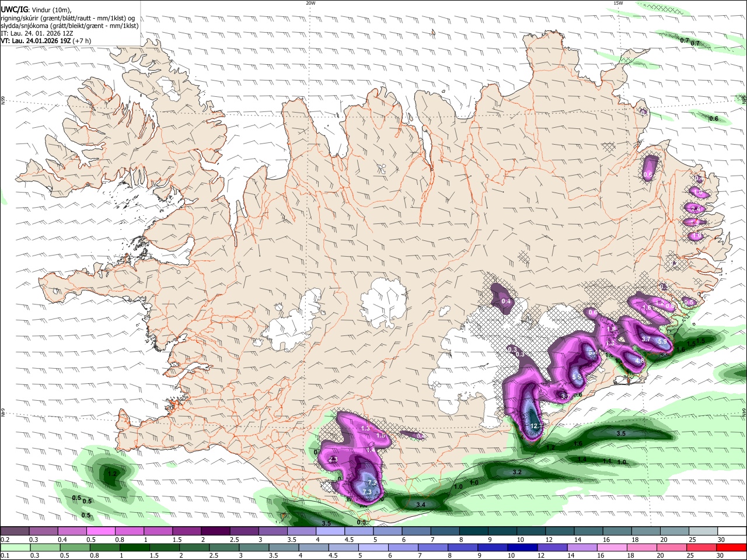The image size is (747, 560).
Task: Click the dark purple 0.2 snow-scale swatch
Action: [x=15, y=531]
